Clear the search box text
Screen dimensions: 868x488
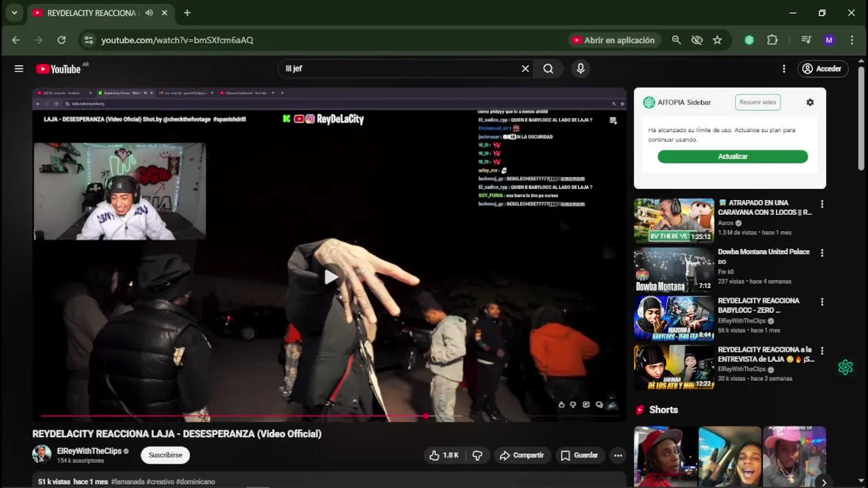point(525,68)
